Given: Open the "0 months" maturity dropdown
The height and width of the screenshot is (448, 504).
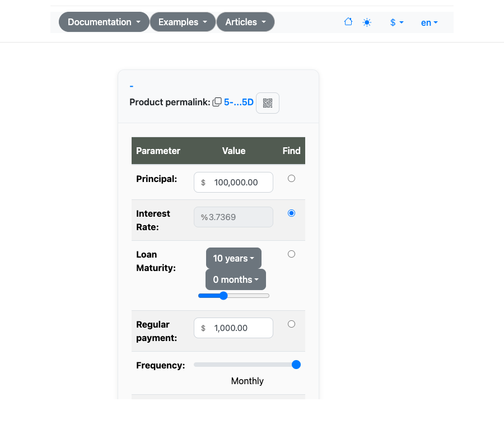Looking at the screenshot, I should click(235, 279).
